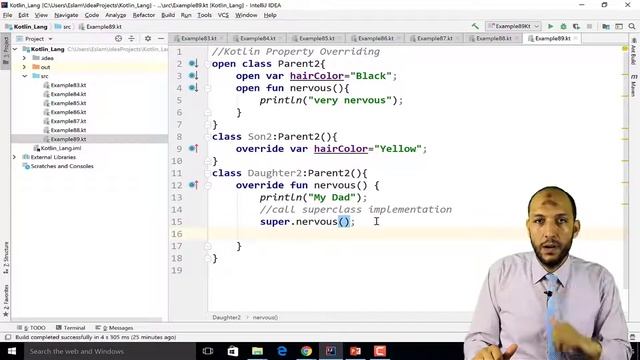Collapse the src folder
This screenshot has width=640, height=360.
[x=24, y=76]
